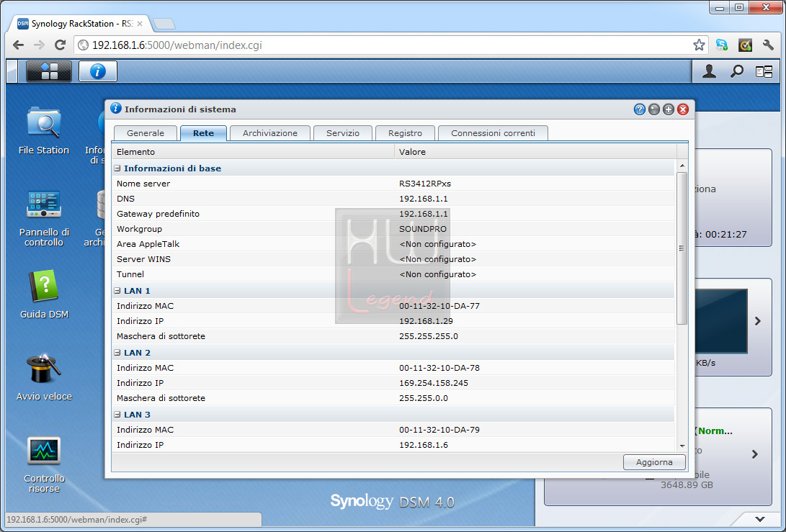
Task: Select the Tunnel row label
Action: (130, 274)
